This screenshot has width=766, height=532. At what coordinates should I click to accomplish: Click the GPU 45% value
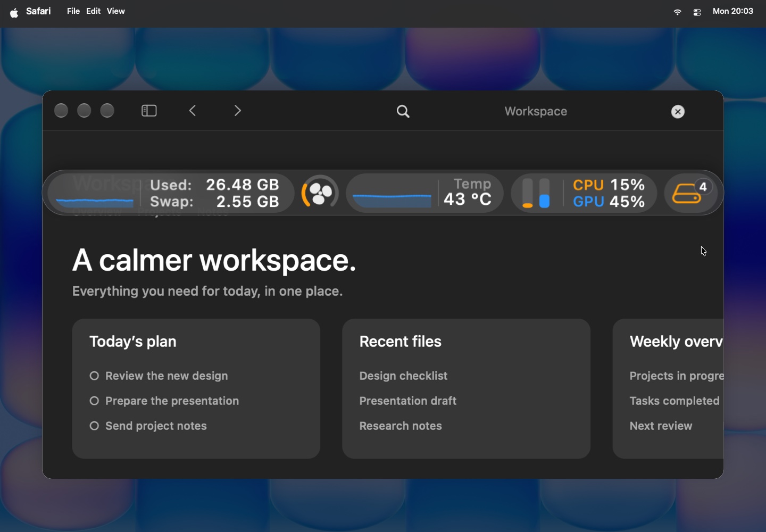[609, 202]
